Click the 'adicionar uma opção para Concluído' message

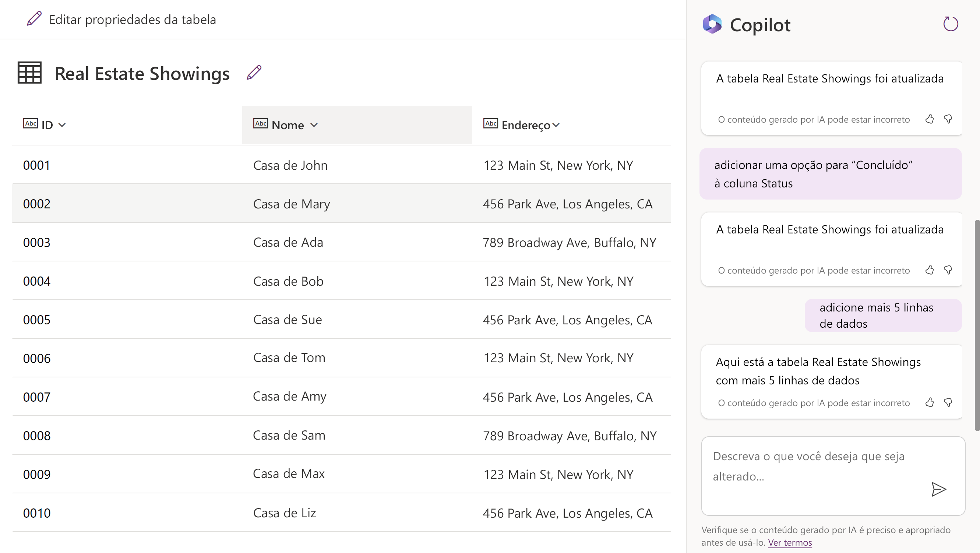[x=831, y=174]
